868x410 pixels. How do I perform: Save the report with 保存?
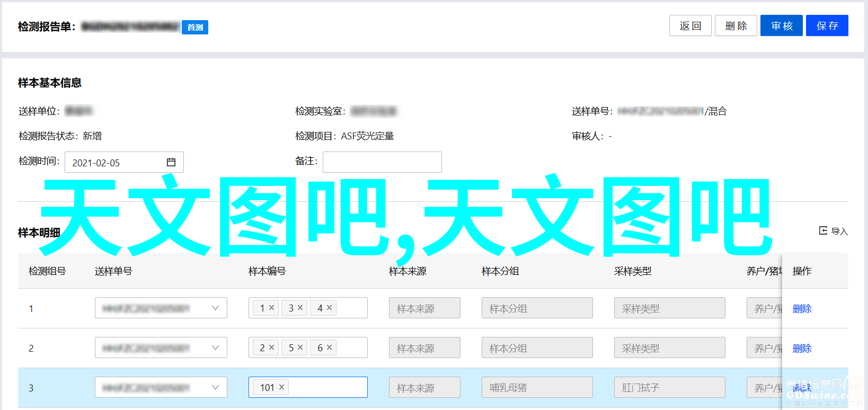(x=827, y=25)
